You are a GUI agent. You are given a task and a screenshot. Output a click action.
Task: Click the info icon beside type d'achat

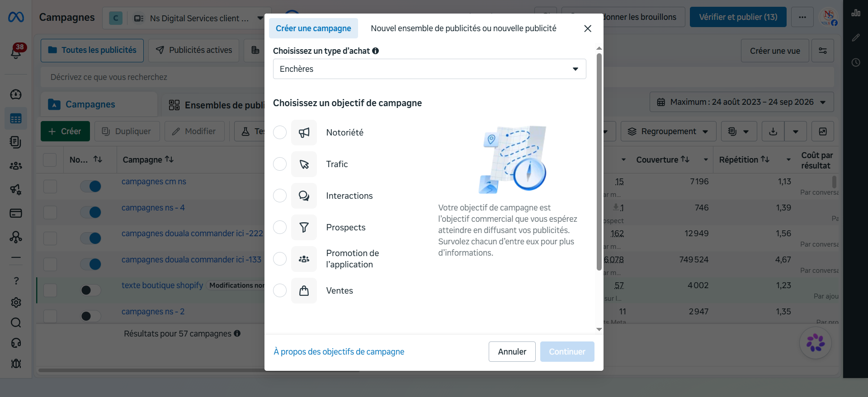click(x=375, y=51)
